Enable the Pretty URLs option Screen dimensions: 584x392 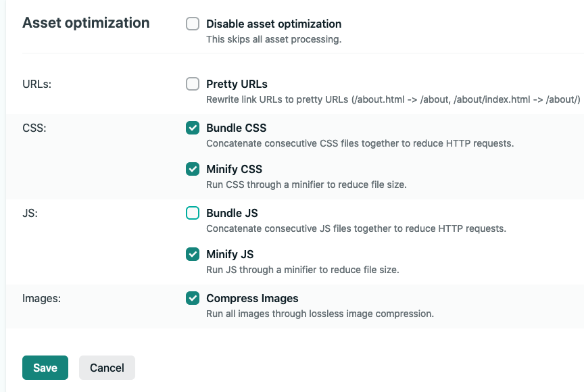193,84
